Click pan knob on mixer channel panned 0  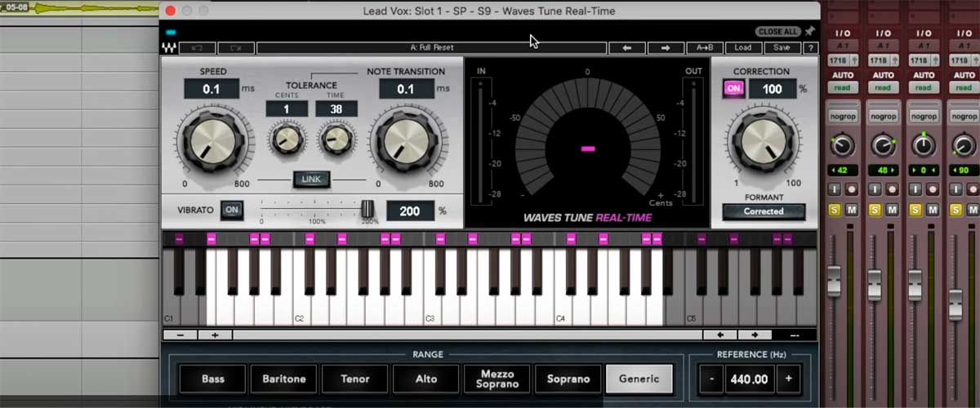pos(923,145)
